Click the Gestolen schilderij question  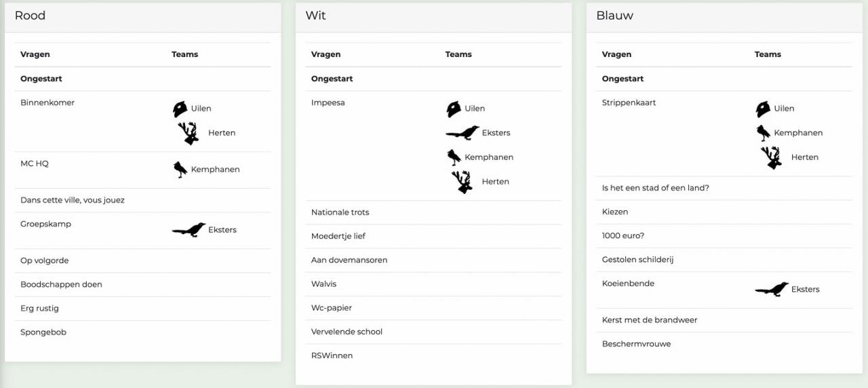638,260
